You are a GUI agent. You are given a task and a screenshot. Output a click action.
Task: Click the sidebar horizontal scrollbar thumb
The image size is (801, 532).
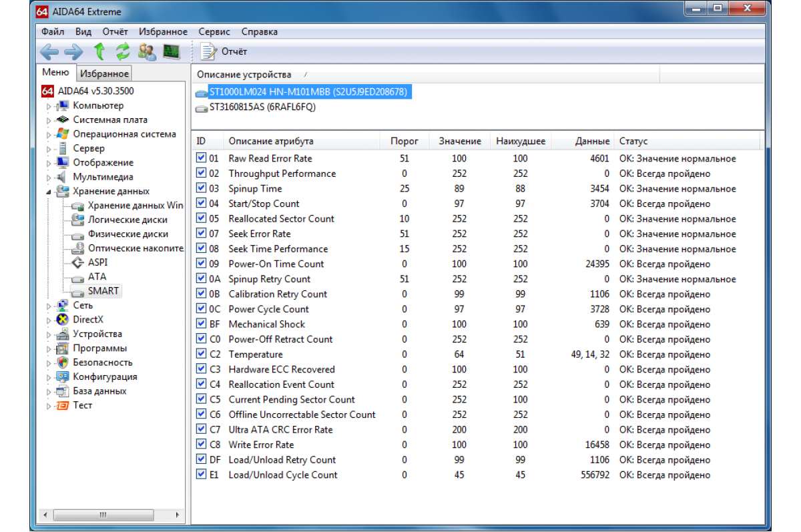pyautogui.click(x=102, y=515)
